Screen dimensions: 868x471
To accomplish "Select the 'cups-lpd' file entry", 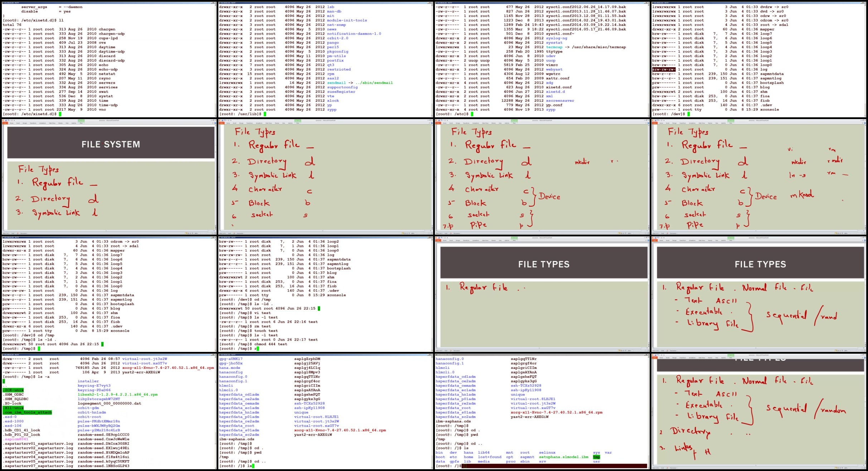I will [108, 38].
